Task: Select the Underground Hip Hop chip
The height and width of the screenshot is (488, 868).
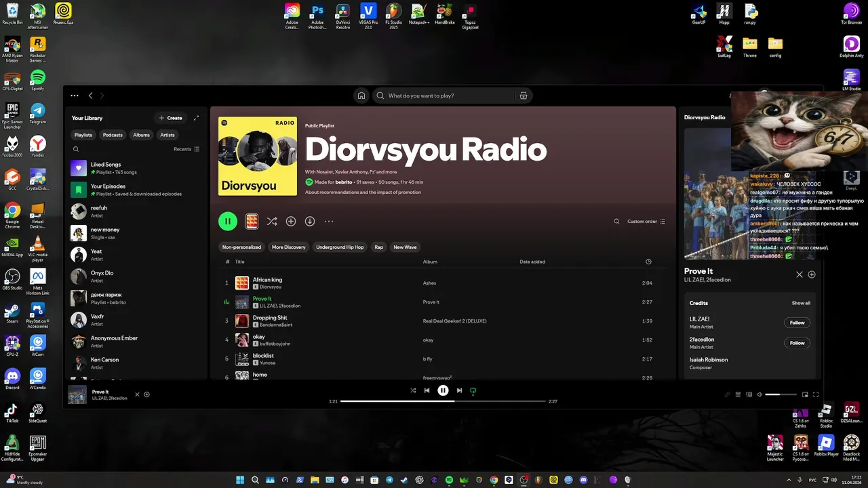Action: pos(340,247)
